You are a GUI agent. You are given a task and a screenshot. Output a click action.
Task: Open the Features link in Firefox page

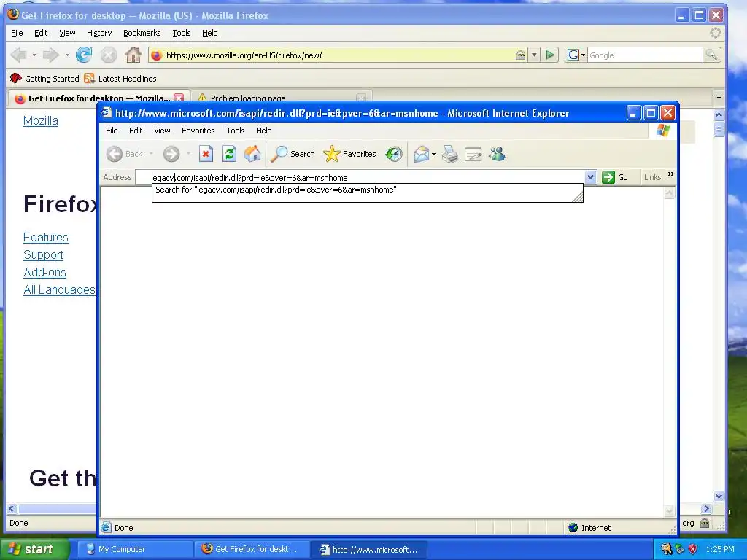(x=46, y=237)
